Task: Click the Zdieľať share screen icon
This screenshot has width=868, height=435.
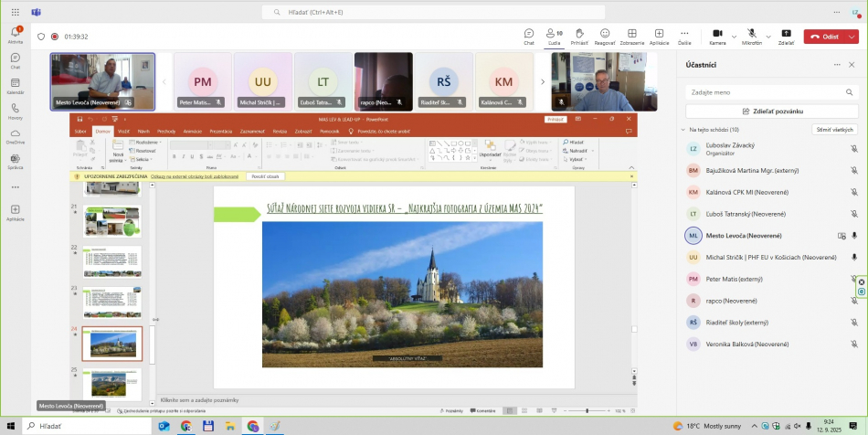Action: [786, 35]
